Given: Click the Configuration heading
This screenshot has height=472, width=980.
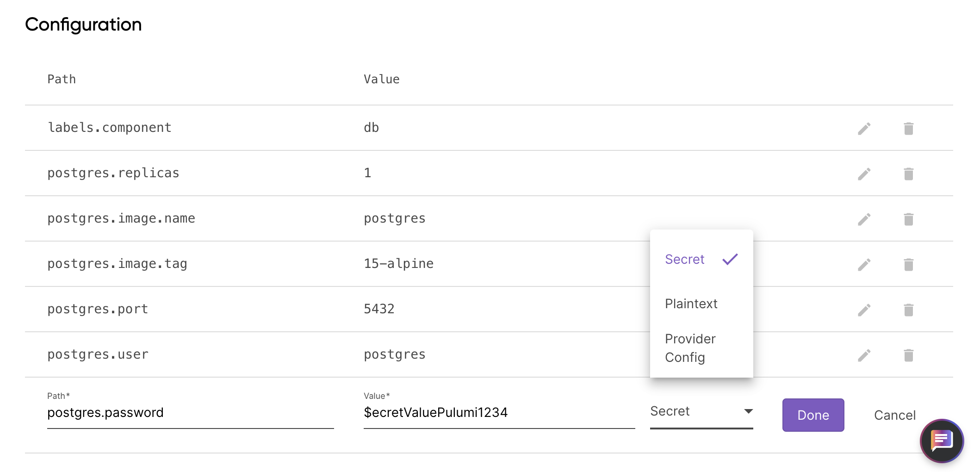Looking at the screenshot, I should 83,25.
